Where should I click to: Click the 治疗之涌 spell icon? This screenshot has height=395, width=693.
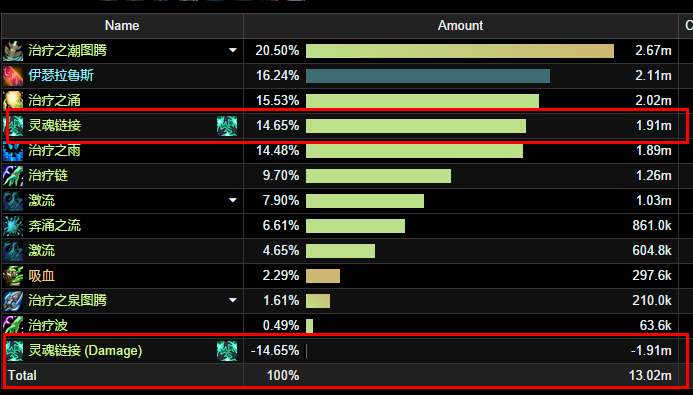coord(13,100)
